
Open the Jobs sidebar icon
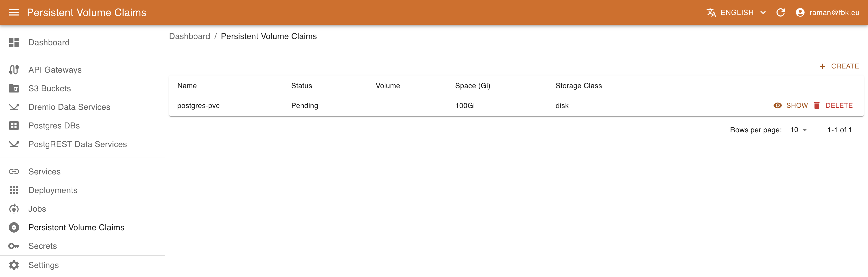(x=14, y=209)
